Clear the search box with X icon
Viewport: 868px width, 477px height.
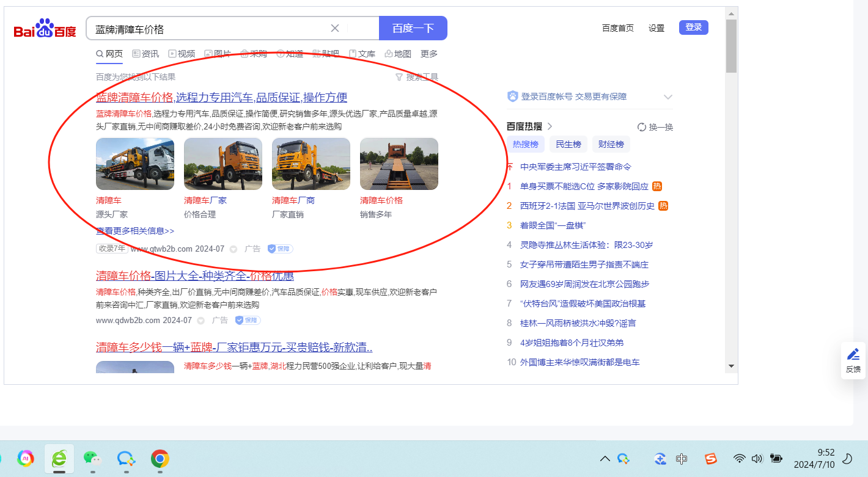click(x=334, y=28)
